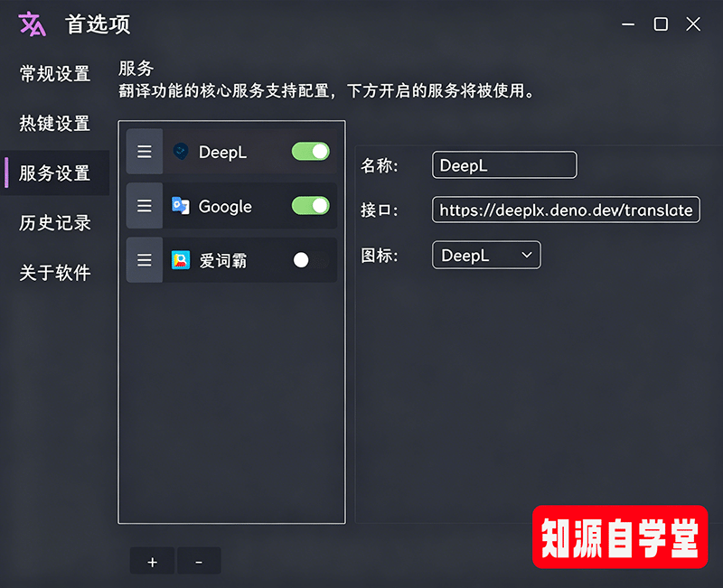Enable the 爱词霸 service toggle
The height and width of the screenshot is (588, 723).
311,260
